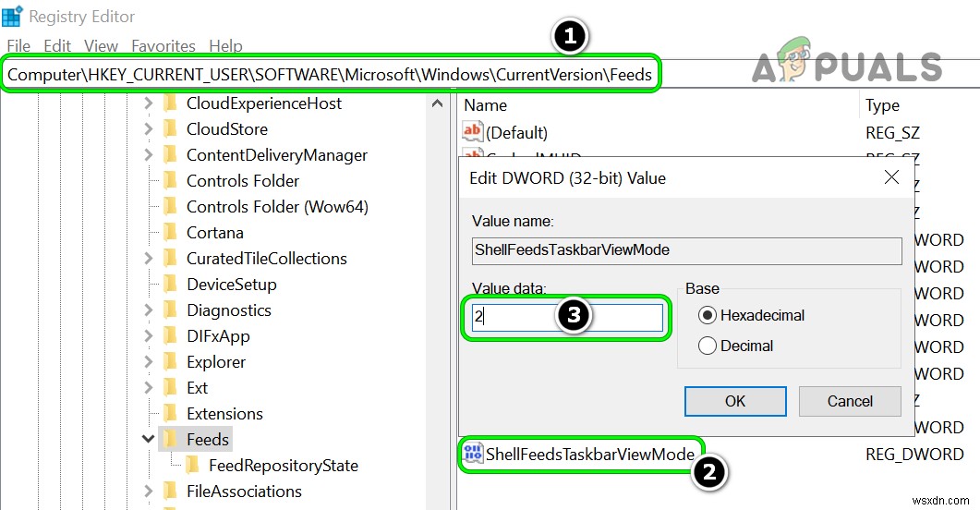Expand the FileAssociations key

[148, 492]
